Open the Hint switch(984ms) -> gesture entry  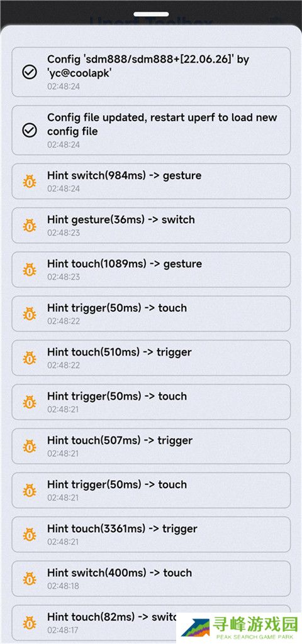tap(151, 181)
